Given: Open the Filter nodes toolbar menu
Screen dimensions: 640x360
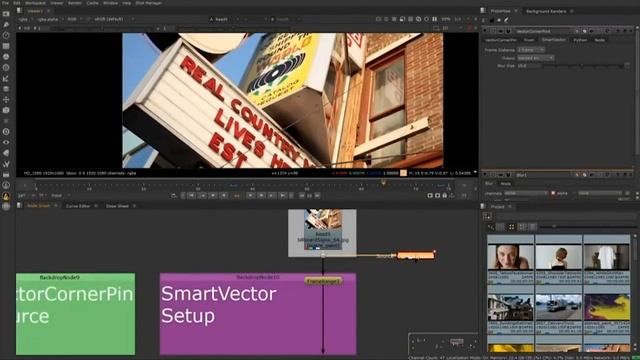Looking at the screenshot, I should click(x=6, y=67).
